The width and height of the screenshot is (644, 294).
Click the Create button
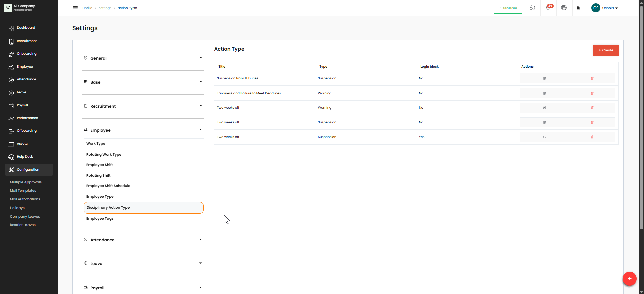[605, 50]
